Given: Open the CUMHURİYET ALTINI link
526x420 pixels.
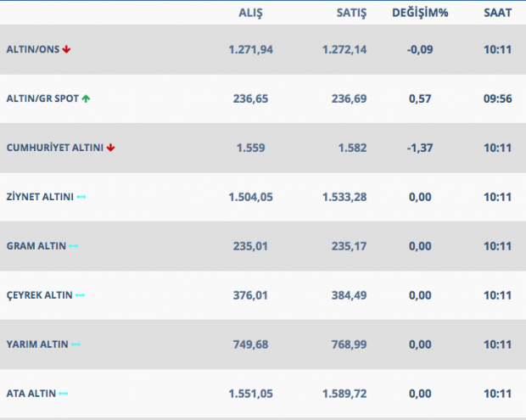Looking at the screenshot, I should pos(54,148).
